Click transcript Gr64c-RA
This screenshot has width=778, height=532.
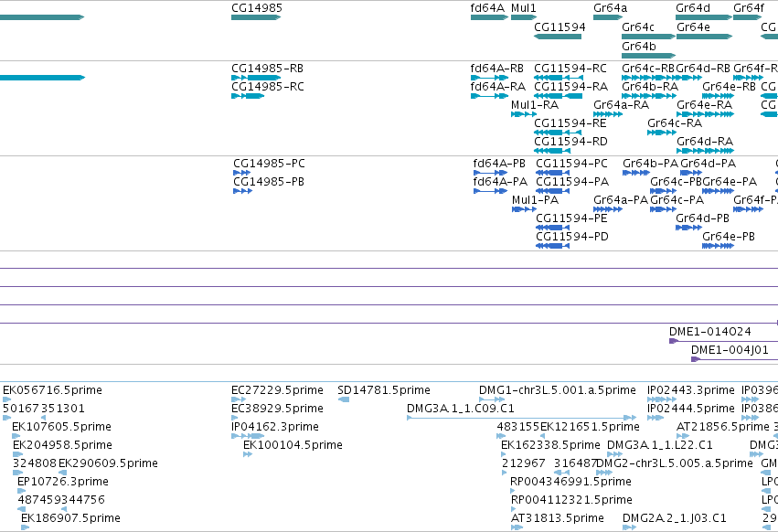pyautogui.click(x=662, y=133)
